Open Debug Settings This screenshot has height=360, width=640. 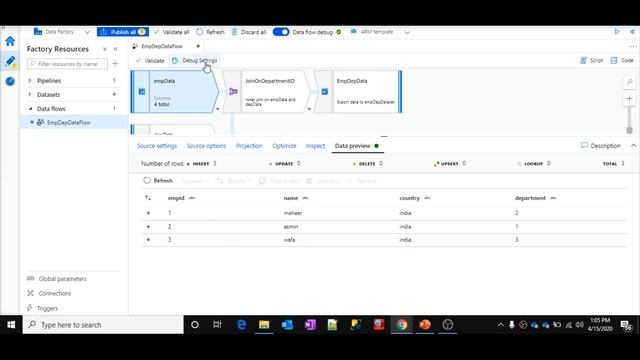(x=195, y=60)
